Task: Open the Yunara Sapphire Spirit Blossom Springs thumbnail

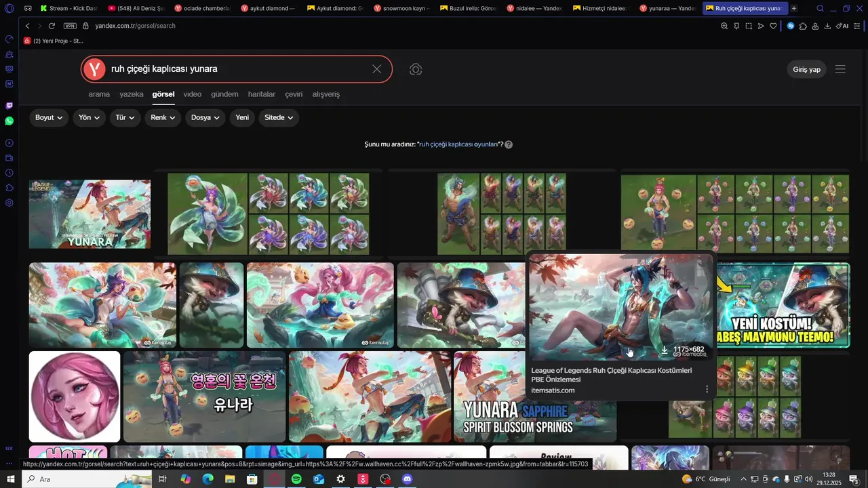Action: (x=535, y=396)
